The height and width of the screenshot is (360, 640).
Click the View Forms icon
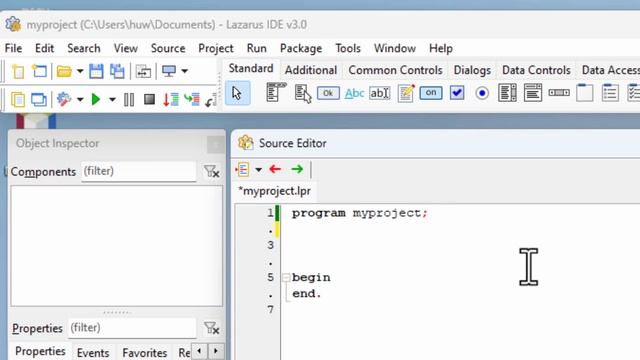[39, 99]
